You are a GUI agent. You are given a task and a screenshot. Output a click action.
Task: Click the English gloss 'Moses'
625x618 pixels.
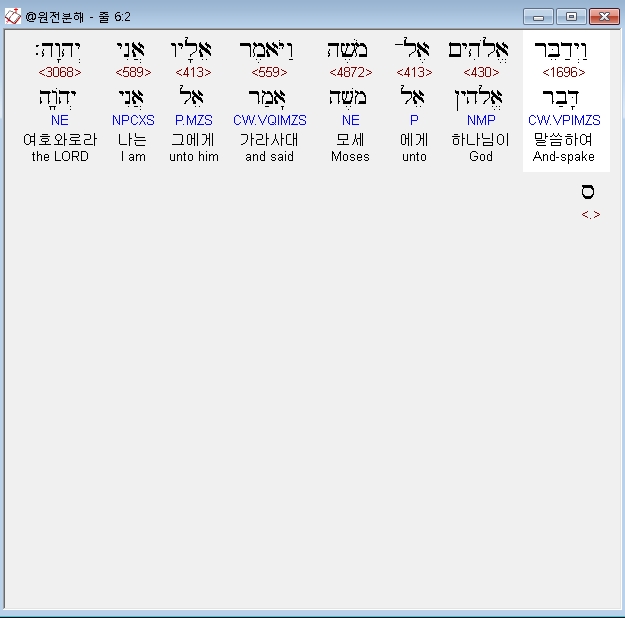click(x=350, y=157)
